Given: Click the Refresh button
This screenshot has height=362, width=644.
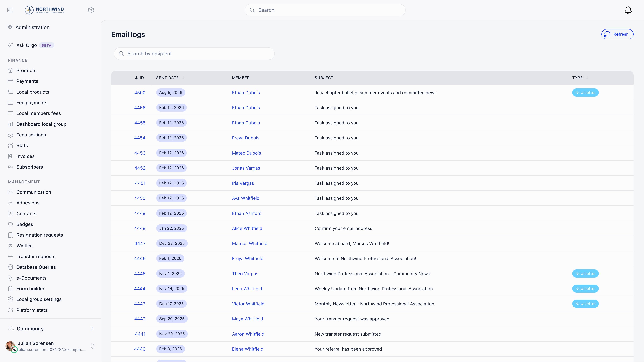Looking at the screenshot, I should pyautogui.click(x=617, y=34).
